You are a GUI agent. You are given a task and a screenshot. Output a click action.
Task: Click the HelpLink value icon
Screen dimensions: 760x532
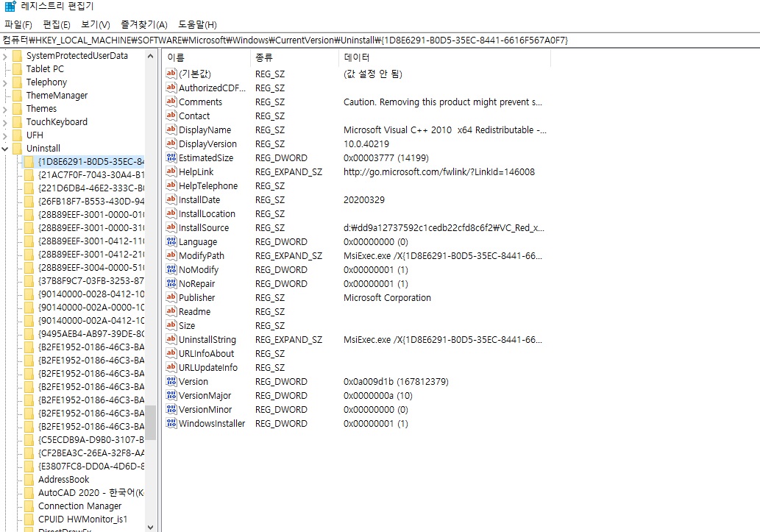coord(171,171)
